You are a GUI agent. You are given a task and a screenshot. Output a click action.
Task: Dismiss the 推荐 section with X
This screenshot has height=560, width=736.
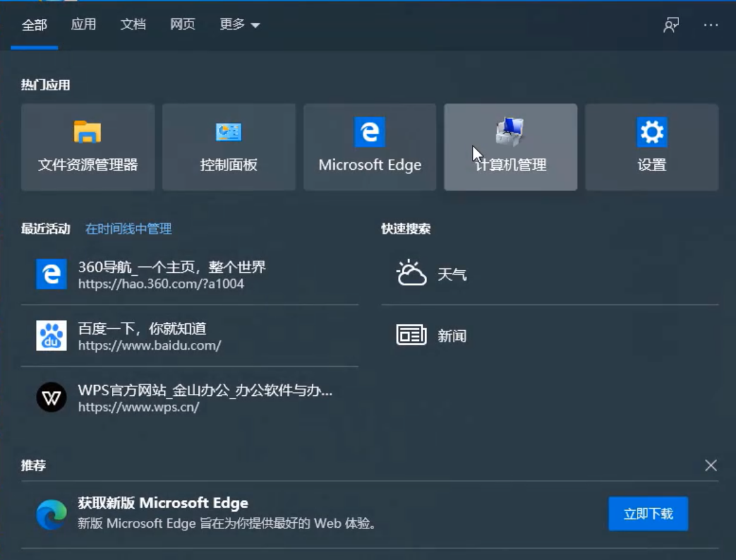pyautogui.click(x=711, y=465)
